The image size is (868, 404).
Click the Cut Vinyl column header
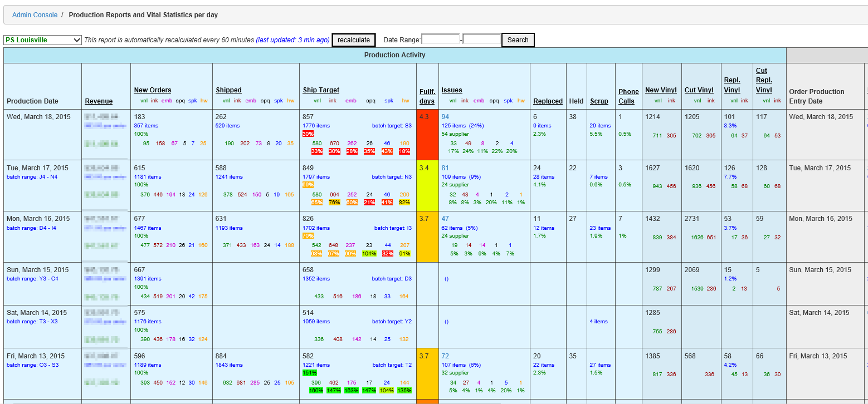click(x=699, y=90)
